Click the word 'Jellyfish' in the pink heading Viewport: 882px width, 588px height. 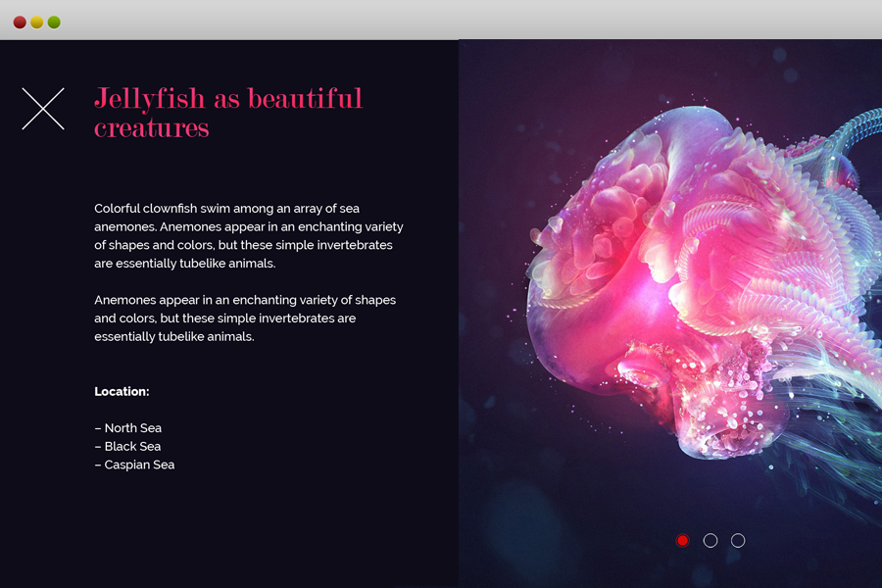(150, 99)
